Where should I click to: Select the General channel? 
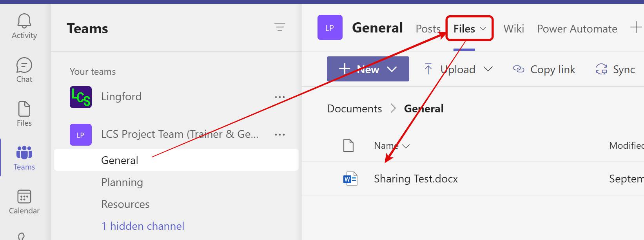pos(176,160)
